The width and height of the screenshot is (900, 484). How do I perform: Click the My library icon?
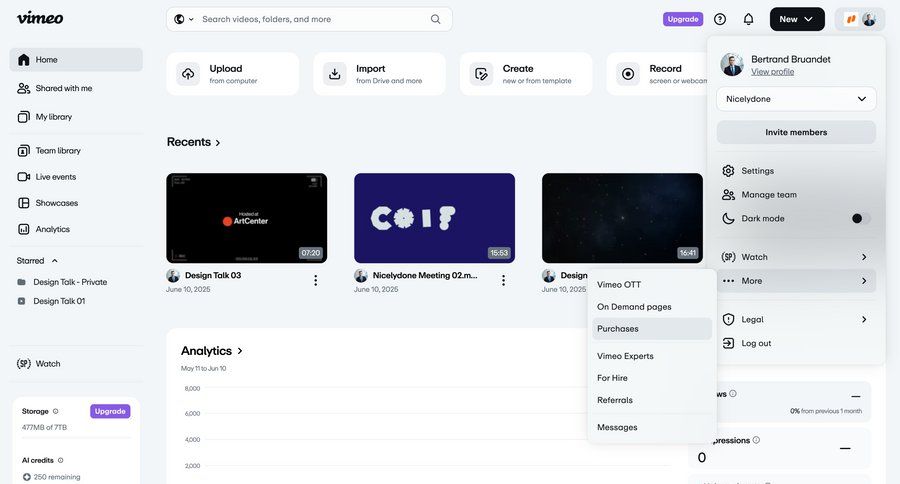point(24,117)
